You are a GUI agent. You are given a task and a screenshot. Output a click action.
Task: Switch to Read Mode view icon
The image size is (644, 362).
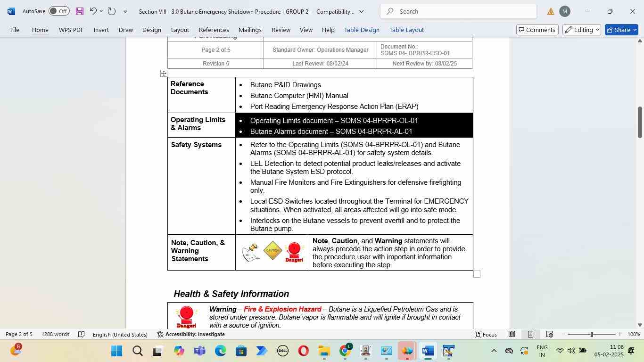tap(512, 334)
